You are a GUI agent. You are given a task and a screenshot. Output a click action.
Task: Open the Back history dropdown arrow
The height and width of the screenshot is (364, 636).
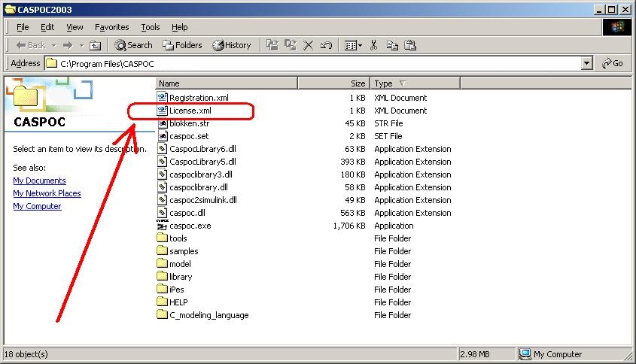53,45
